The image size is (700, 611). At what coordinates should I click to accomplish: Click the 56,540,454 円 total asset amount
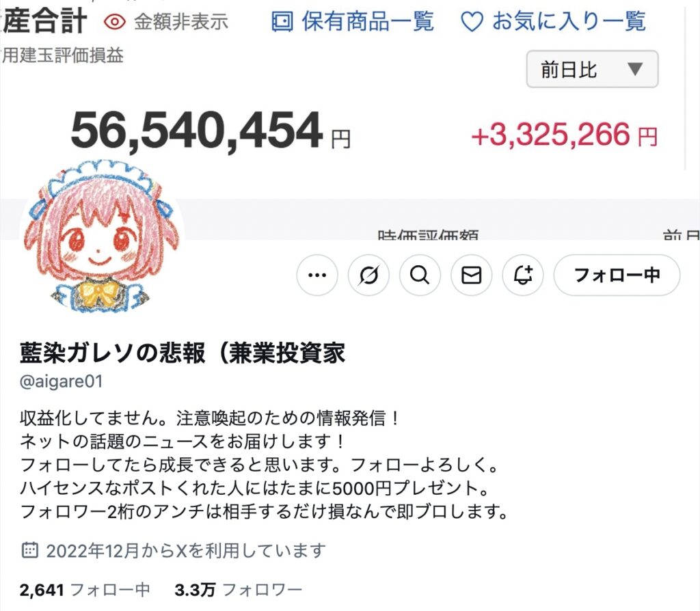point(211,131)
